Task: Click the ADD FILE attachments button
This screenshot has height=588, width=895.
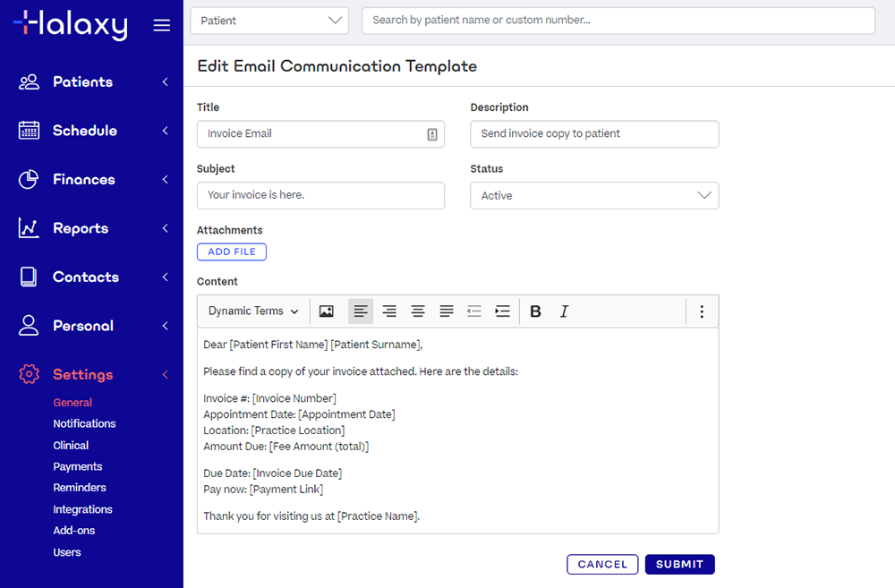Action: point(231,251)
